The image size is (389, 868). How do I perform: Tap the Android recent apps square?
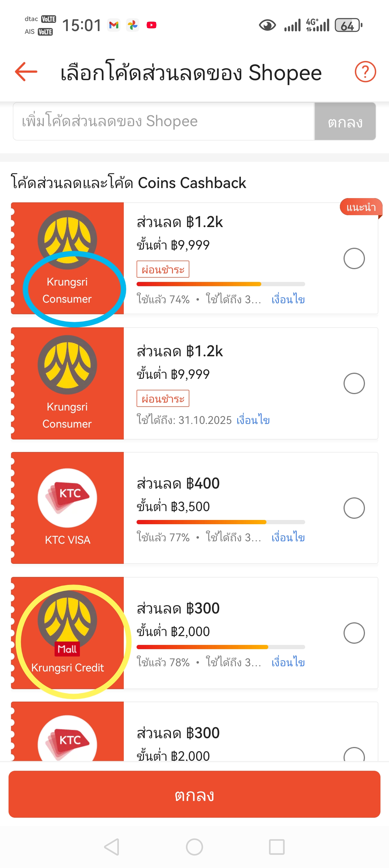(277, 846)
